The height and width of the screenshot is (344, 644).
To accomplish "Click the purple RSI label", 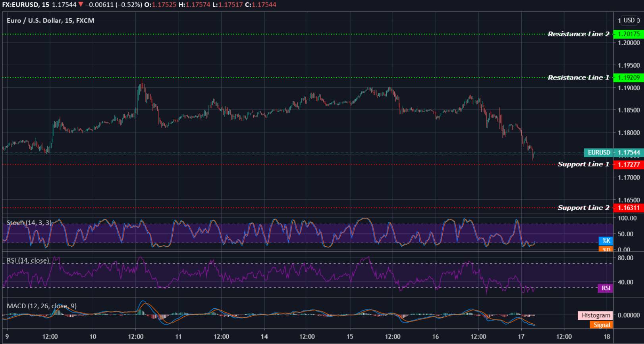I will 605,288.
